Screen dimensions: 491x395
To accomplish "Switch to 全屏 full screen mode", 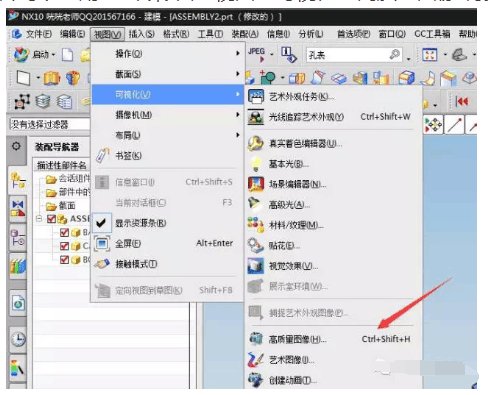I will tap(168, 243).
